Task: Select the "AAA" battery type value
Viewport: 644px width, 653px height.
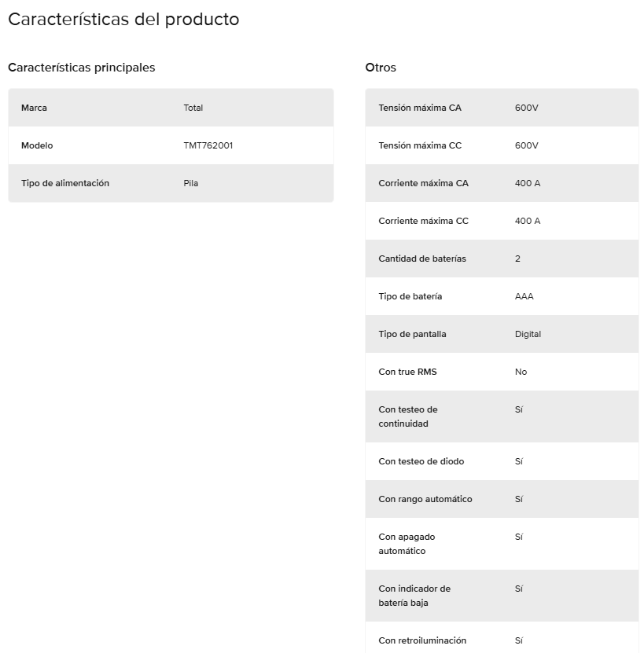Action: click(x=524, y=296)
